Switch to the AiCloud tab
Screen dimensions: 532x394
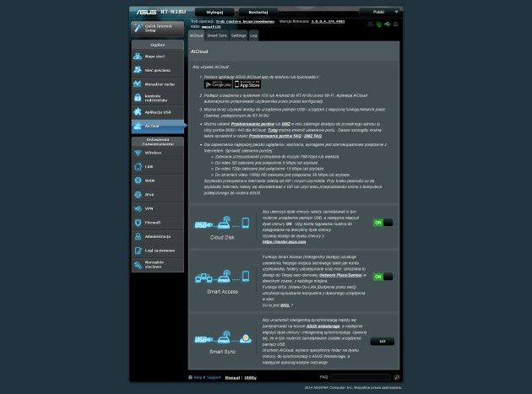(x=196, y=35)
